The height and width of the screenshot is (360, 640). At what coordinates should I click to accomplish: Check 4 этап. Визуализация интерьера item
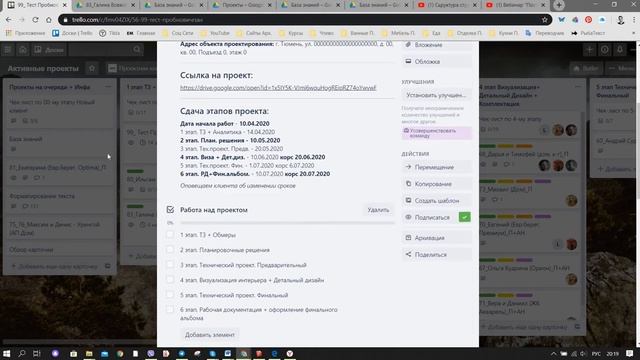(x=170, y=280)
